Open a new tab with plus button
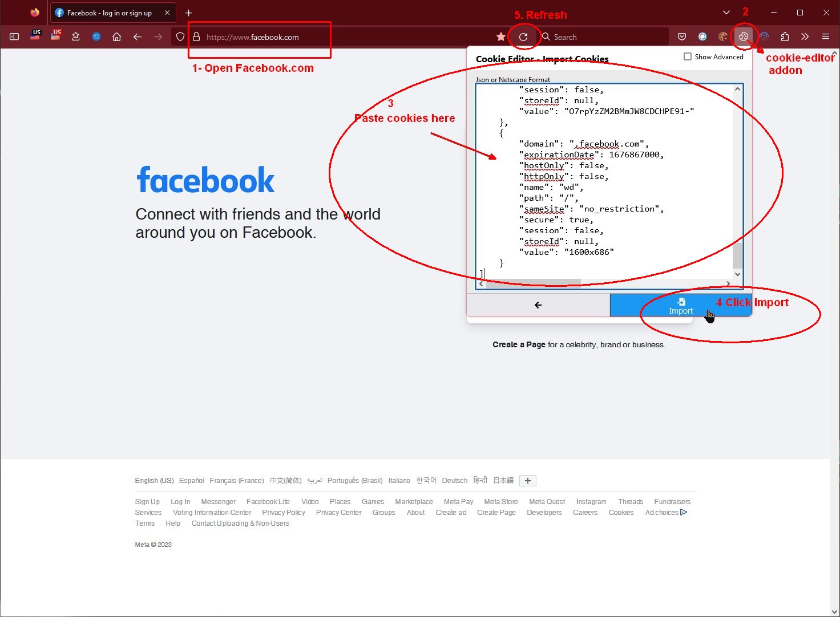 (x=188, y=13)
